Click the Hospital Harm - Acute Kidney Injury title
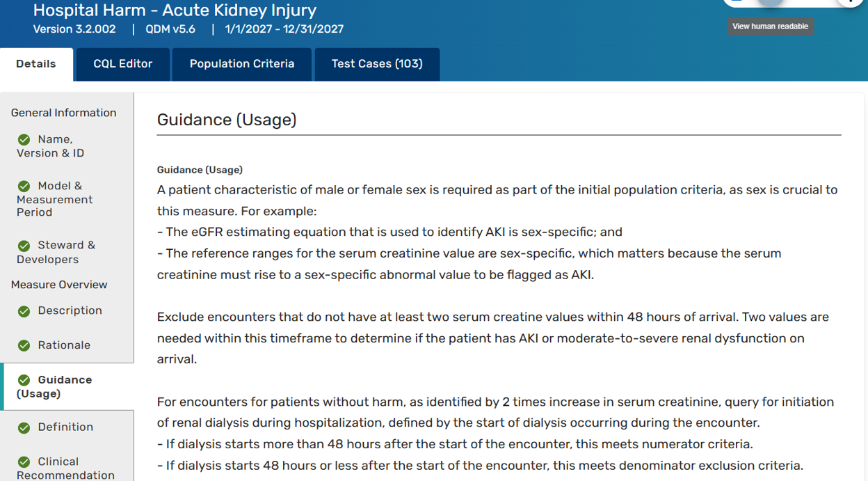Image resolution: width=868 pixels, height=481 pixels. [175, 10]
